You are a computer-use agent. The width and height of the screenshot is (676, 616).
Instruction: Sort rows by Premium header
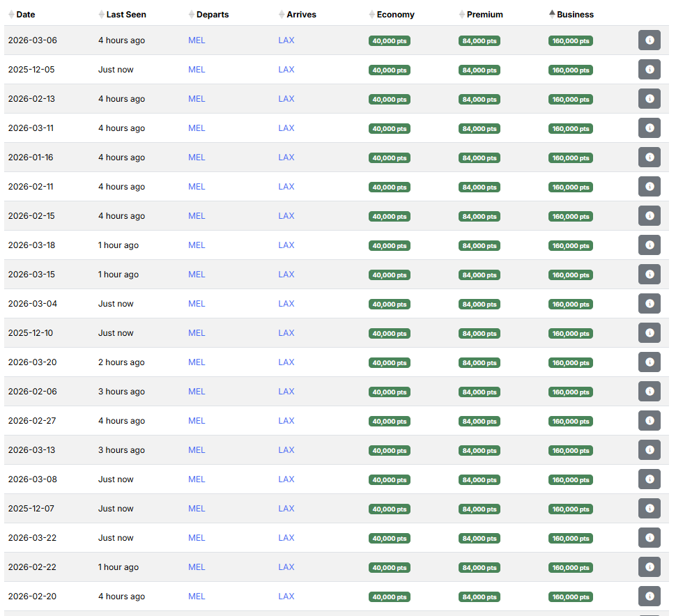click(x=484, y=15)
